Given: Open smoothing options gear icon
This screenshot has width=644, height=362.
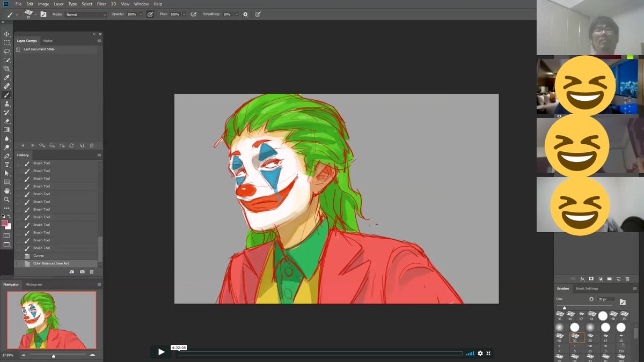Looking at the screenshot, I should [x=245, y=14].
